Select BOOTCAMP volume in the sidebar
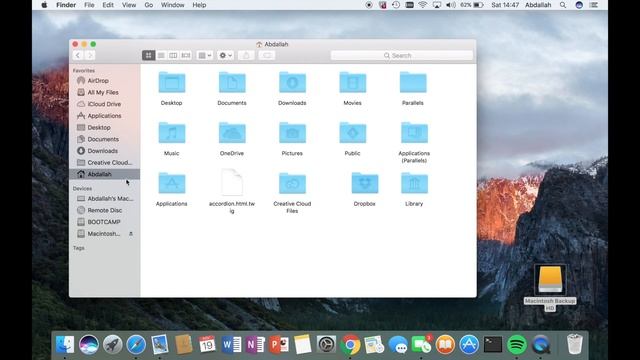The image size is (640, 360). (104, 222)
